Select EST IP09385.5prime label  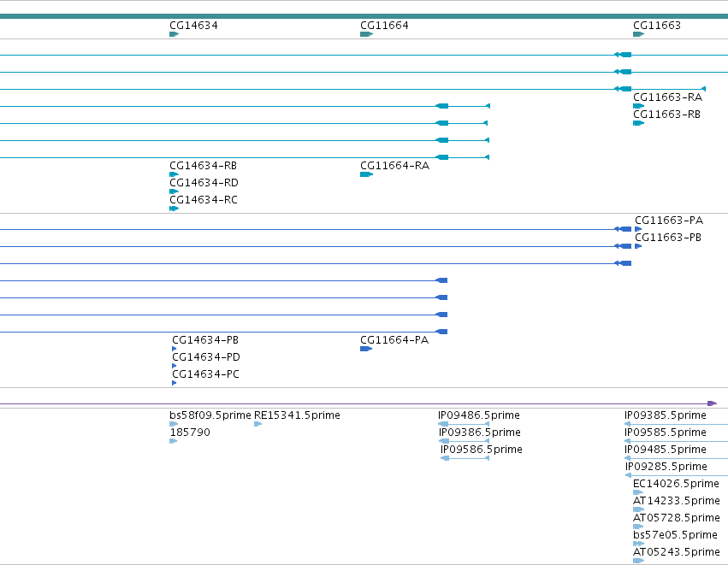[x=666, y=415]
